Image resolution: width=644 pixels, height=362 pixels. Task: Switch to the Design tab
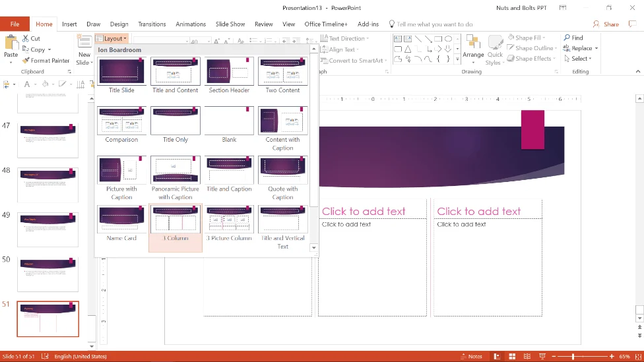point(119,24)
